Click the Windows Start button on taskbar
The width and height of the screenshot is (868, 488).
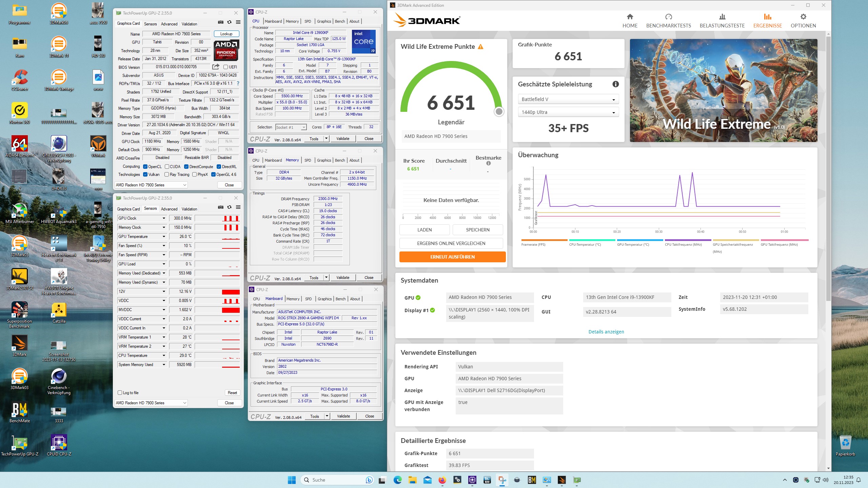(292, 480)
